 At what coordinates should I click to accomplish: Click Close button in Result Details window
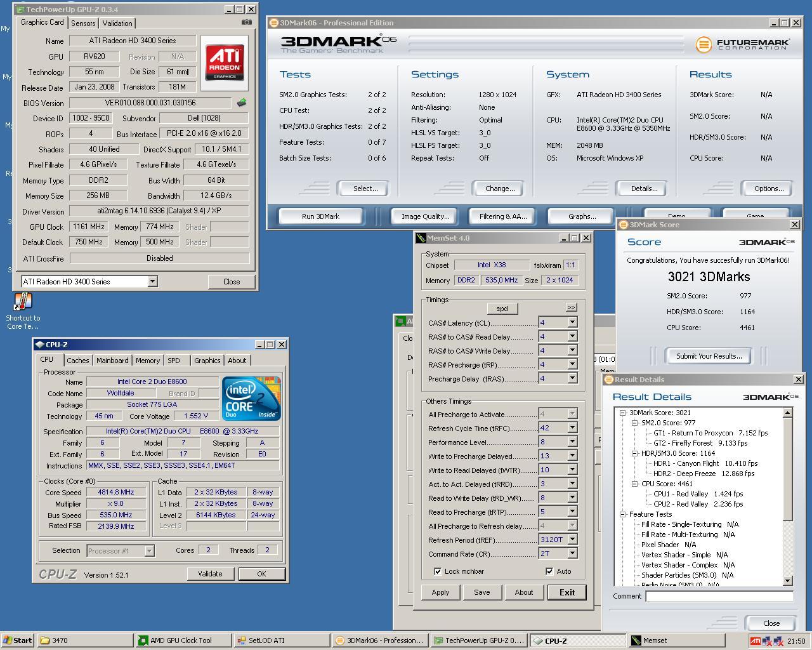771,623
